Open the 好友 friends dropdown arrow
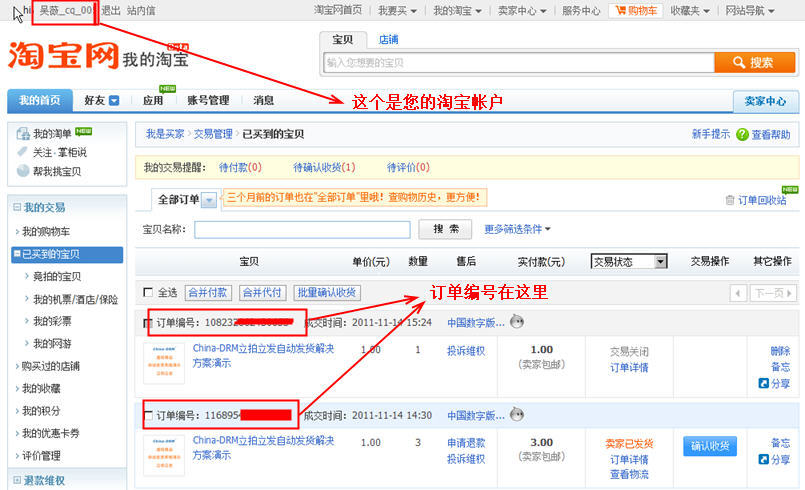The image size is (805, 490). (114, 100)
